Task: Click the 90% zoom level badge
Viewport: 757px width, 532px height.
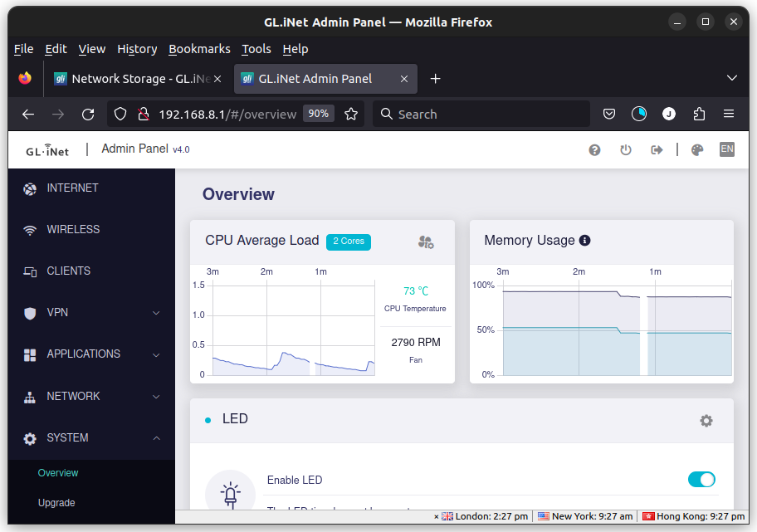Action: coord(319,114)
